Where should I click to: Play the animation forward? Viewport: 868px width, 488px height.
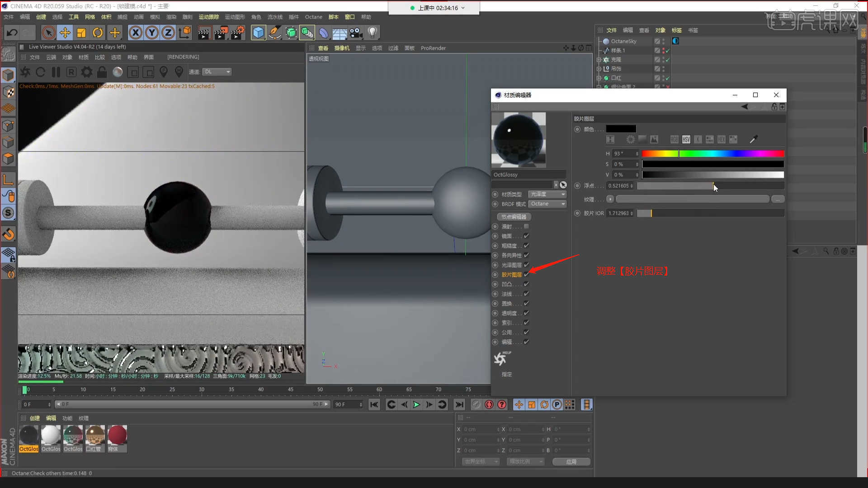pos(416,405)
